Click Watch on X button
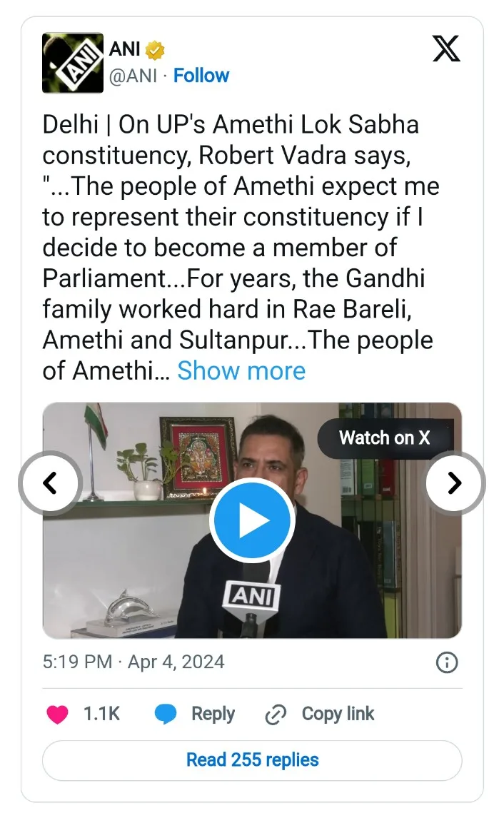The width and height of the screenshot is (504, 818). click(384, 438)
